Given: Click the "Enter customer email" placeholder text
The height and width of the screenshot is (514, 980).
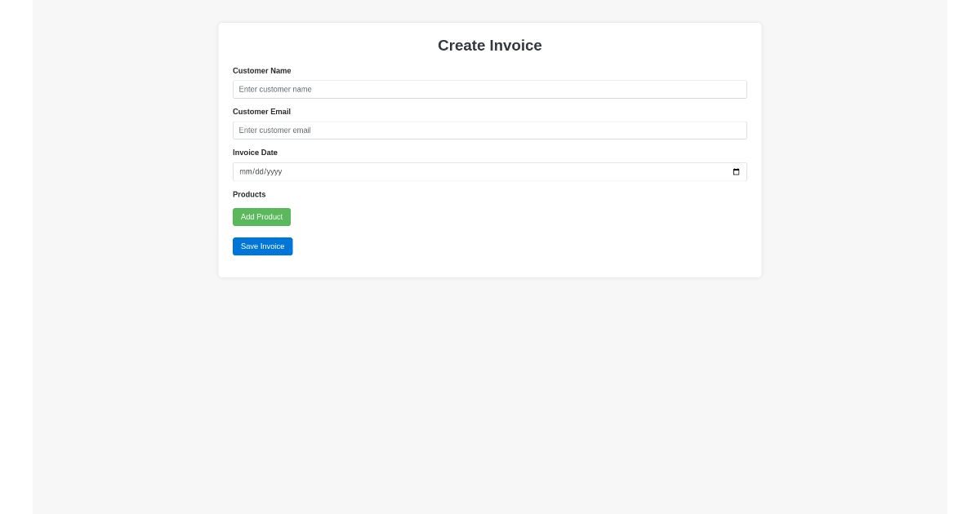Looking at the screenshot, I should tap(274, 131).
